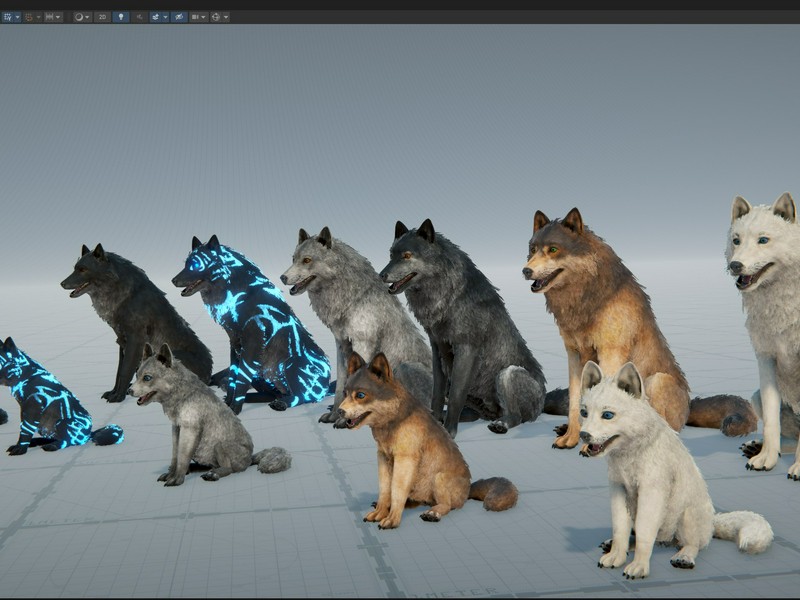Viewport: 800px width, 600px height.
Task: Open scene camera settings dropdown arrow
Action: pos(205,17)
